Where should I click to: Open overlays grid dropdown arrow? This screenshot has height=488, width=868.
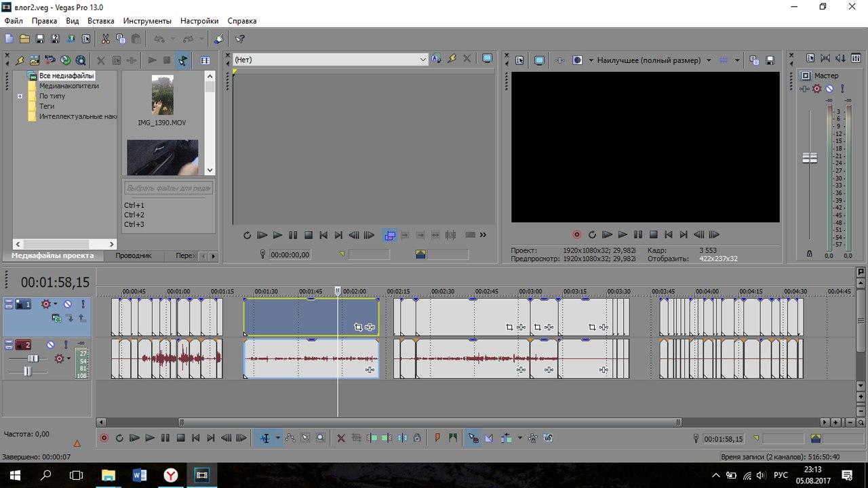click(737, 60)
